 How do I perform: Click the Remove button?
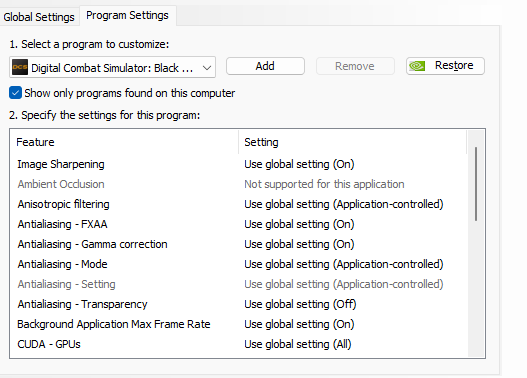(x=355, y=66)
